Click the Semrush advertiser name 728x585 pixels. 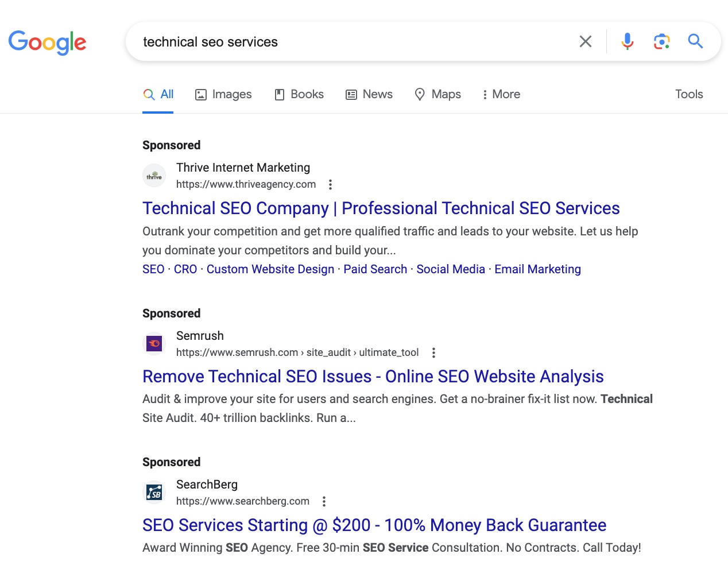(200, 336)
